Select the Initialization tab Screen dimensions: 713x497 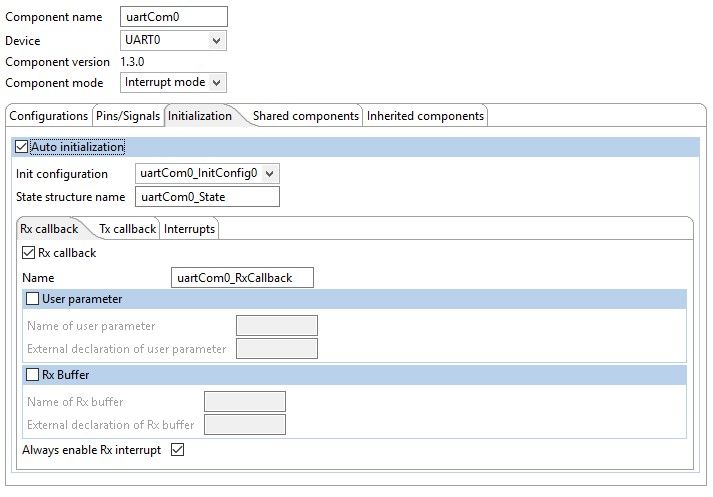click(x=200, y=116)
